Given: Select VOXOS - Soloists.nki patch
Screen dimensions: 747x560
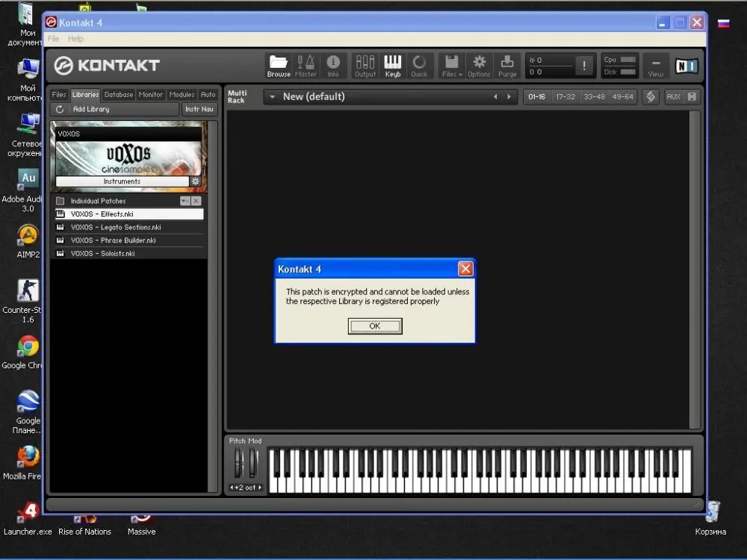Looking at the screenshot, I should 129,253.
